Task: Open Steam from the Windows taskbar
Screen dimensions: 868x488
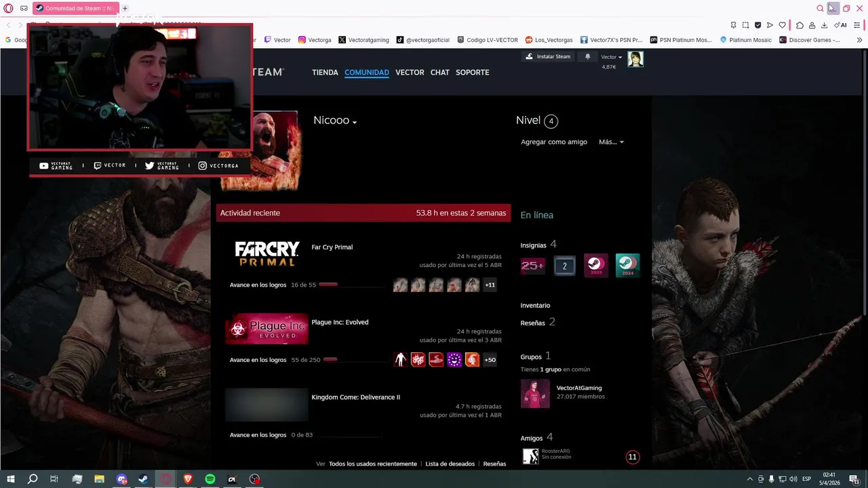Action: [x=143, y=479]
